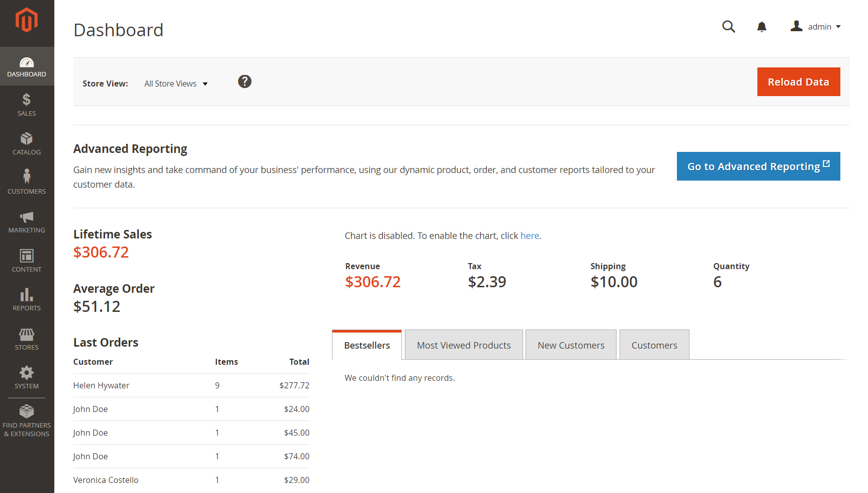The width and height of the screenshot is (868, 493).
Task: Expand the All Store Views dropdown
Action: [176, 84]
